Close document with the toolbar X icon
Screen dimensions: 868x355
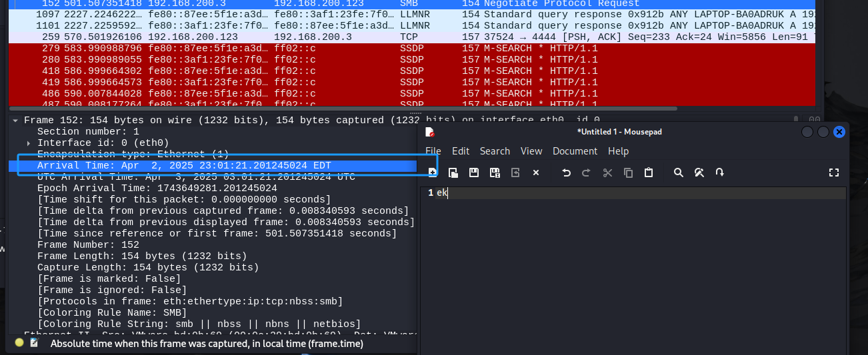point(535,173)
